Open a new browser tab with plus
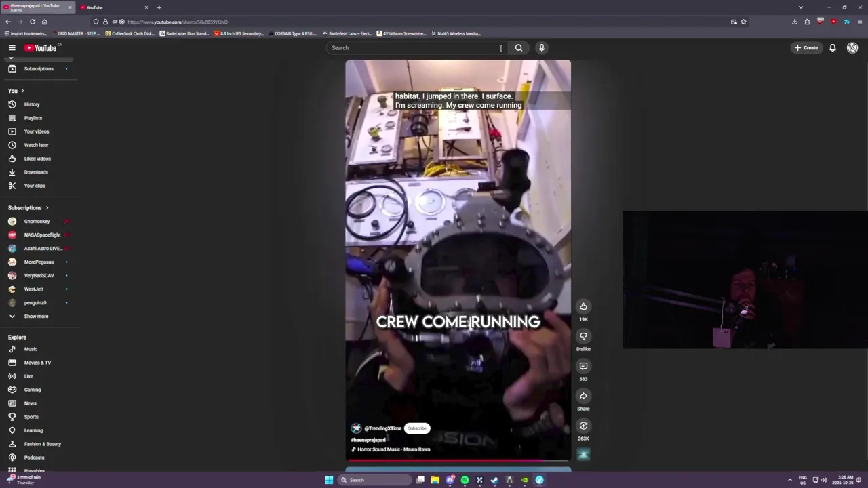This screenshot has height=488, width=868. point(159,7)
